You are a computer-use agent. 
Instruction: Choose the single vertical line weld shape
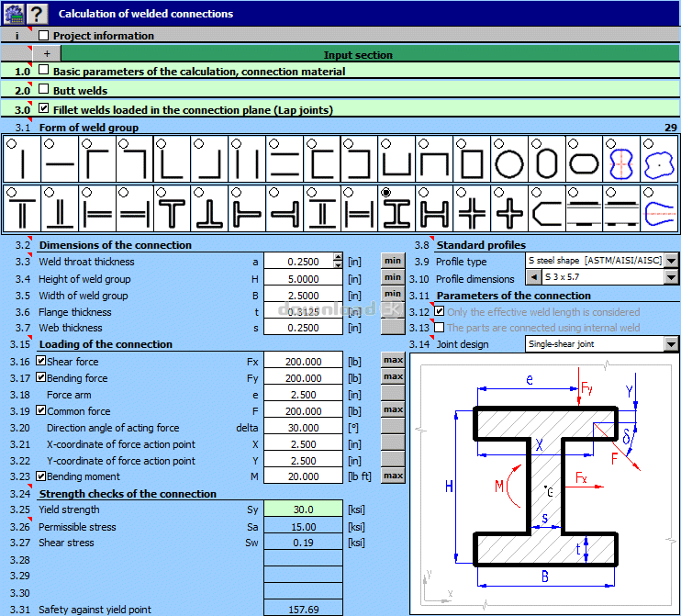click(22, 163)
